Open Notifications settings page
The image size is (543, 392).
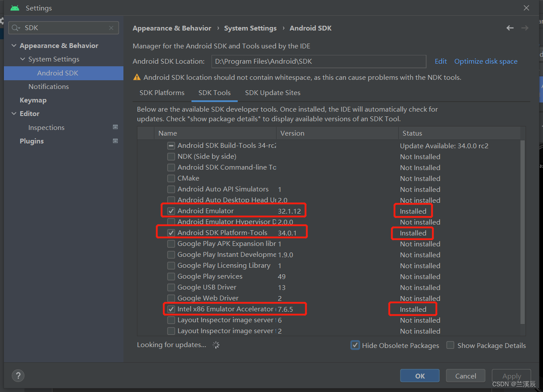[48, 86]
